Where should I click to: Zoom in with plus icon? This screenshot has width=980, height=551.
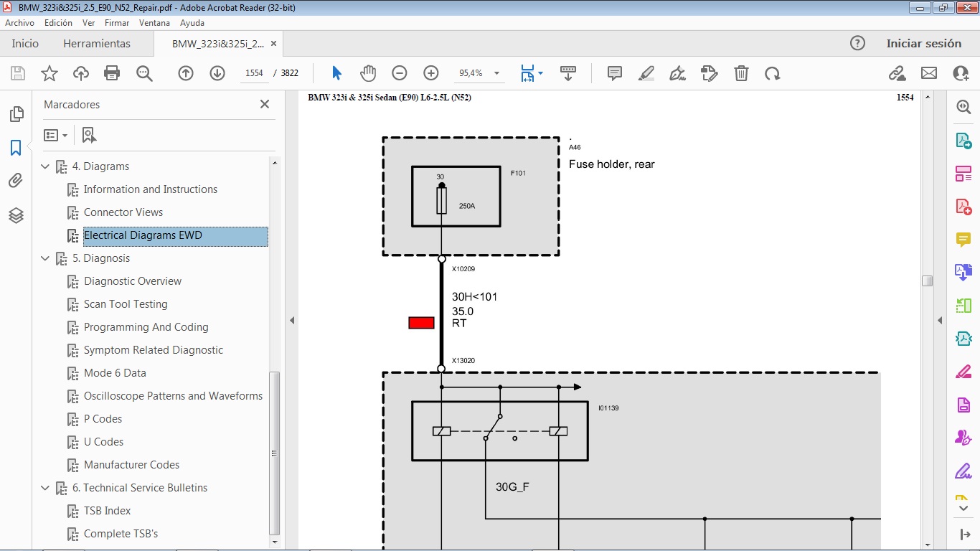click(431, 73)
